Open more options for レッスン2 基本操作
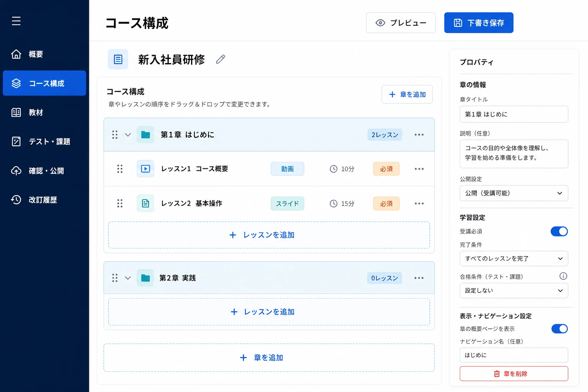 [x=419, y=204]
